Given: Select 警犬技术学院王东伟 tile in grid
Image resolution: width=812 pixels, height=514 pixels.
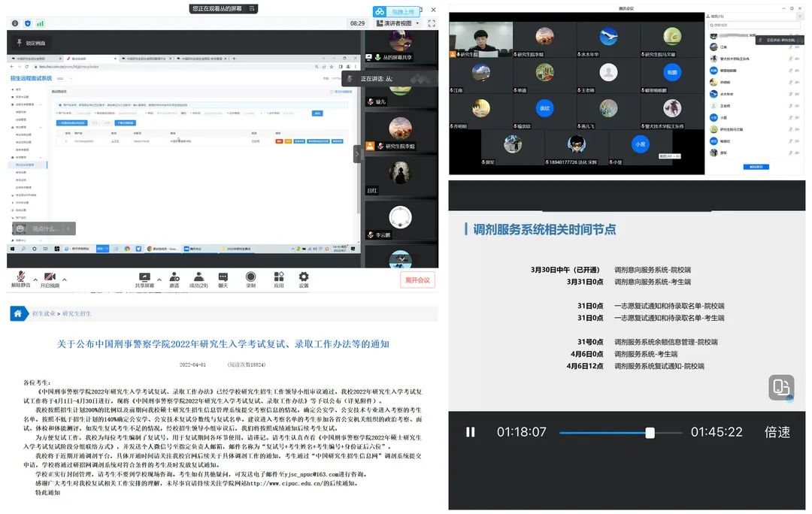Looking at the screenshot, I should click(672, 111).
